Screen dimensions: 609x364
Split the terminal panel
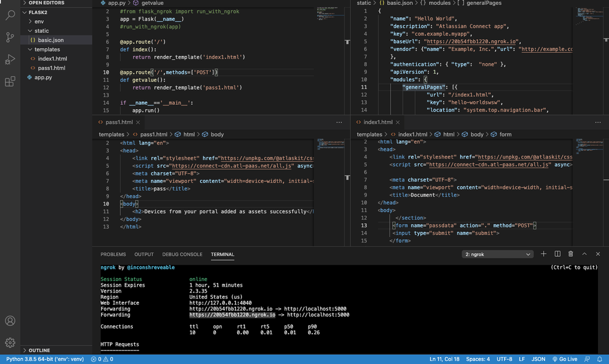point(557,254)
